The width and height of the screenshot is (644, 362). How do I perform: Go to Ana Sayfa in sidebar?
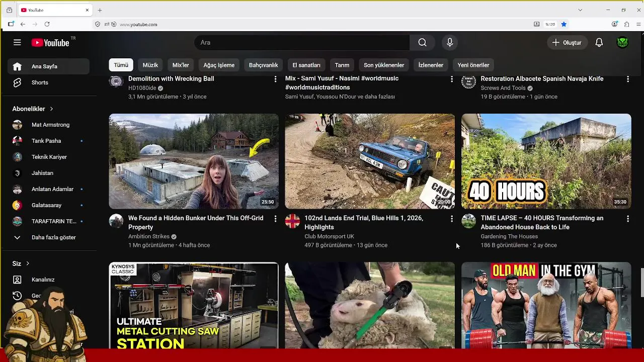48,66
